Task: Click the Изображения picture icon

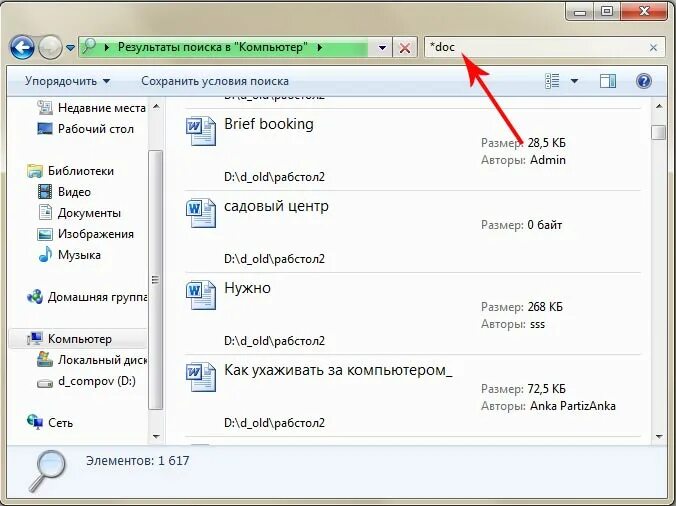Action: 45,234
